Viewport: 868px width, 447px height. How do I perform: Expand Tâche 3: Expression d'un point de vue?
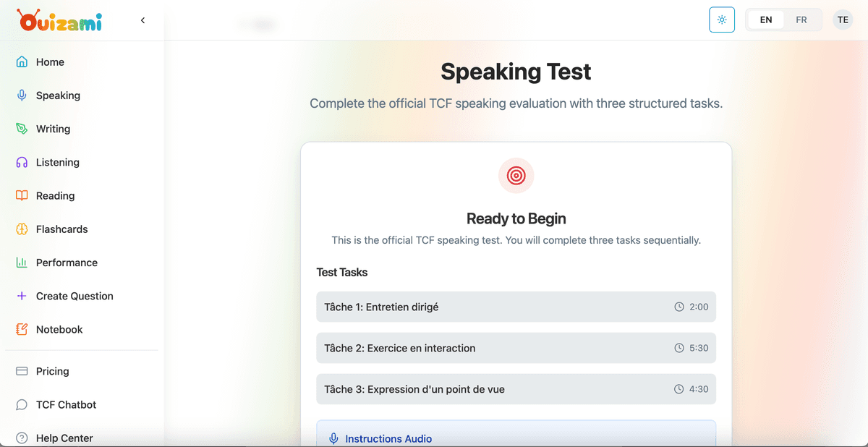tap(516, 388)
